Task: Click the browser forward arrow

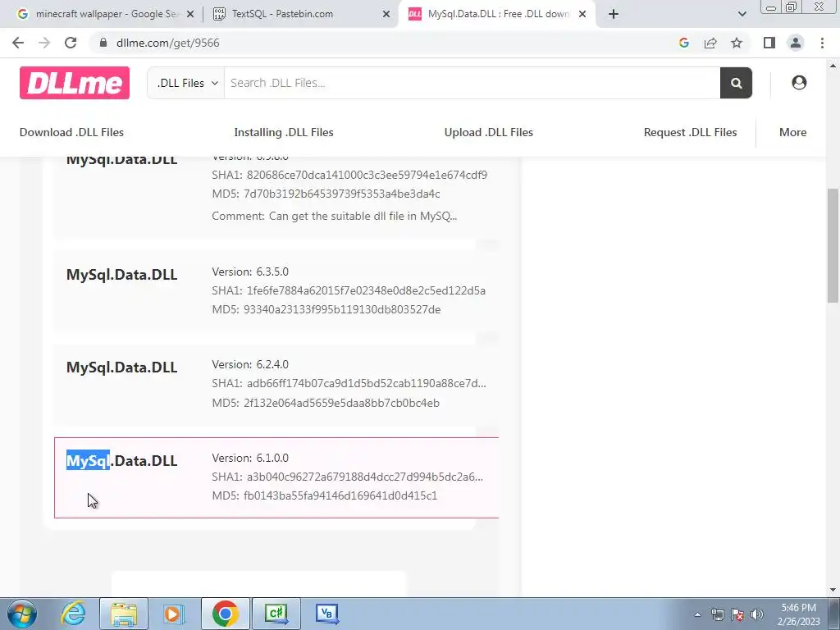Action: [44, 43]
